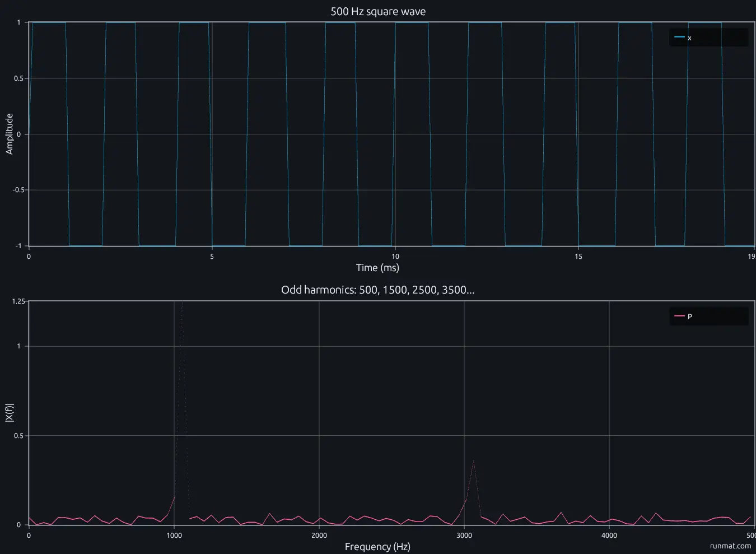Image resolution: width=756 pixels, height=554 pixels.
Task: Click the pink line sample in the P legend
Action: pos(679,315)
